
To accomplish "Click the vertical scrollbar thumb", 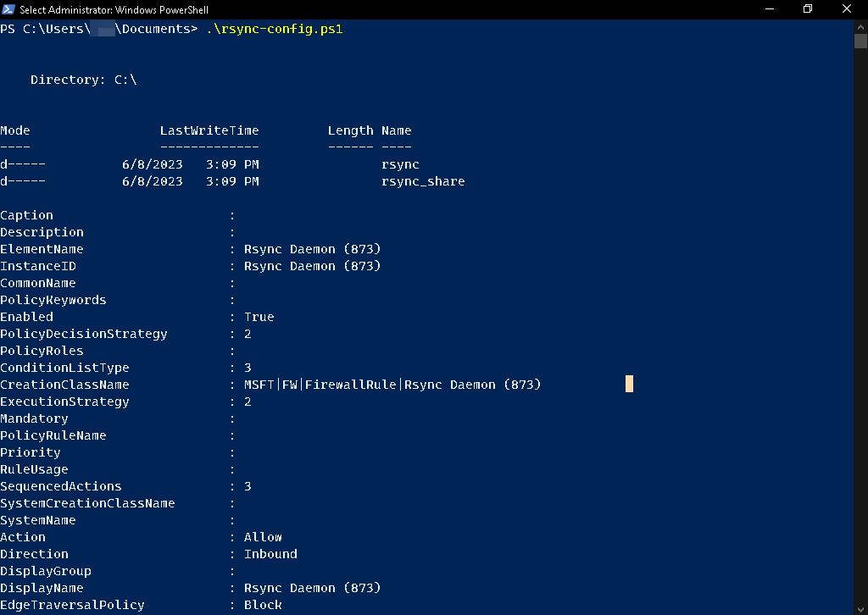I will point(860,41).
